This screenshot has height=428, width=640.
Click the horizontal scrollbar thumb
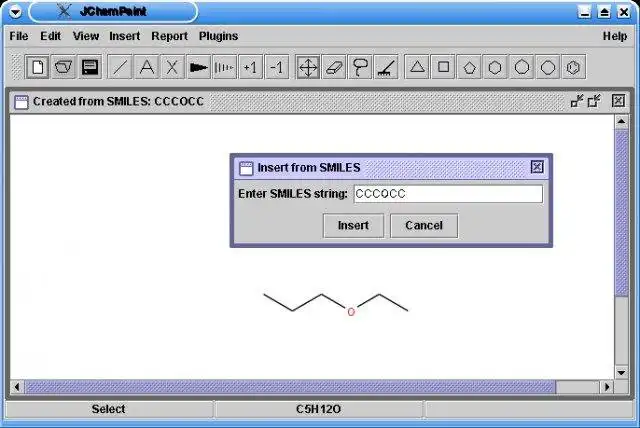[x=290, y=387]
